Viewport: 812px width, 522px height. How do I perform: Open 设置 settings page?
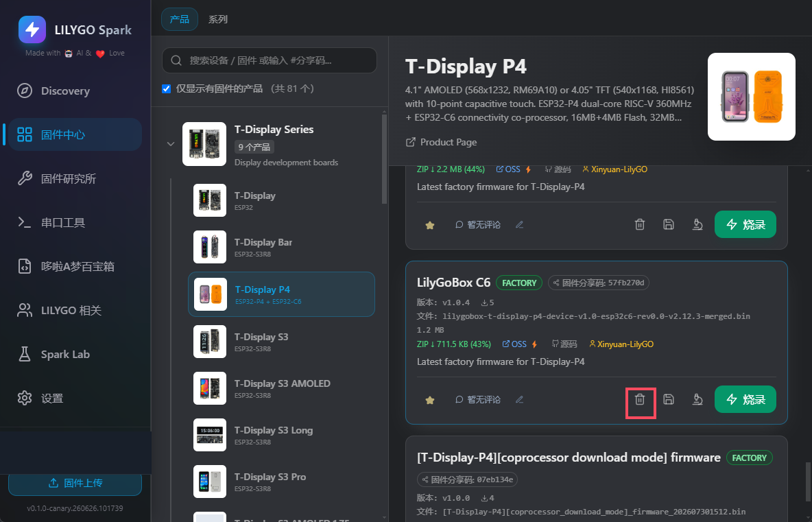75,399
